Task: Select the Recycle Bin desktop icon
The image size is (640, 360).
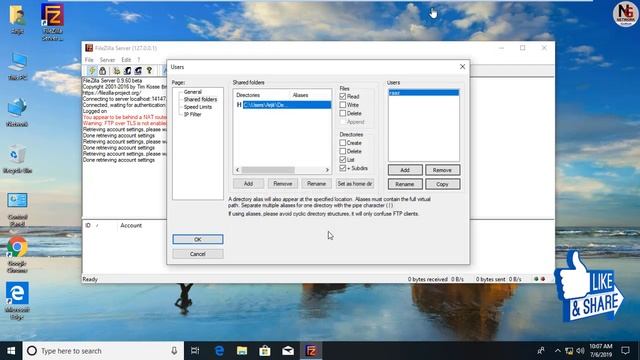Action: pyautogui.click(x=17, y=159)
